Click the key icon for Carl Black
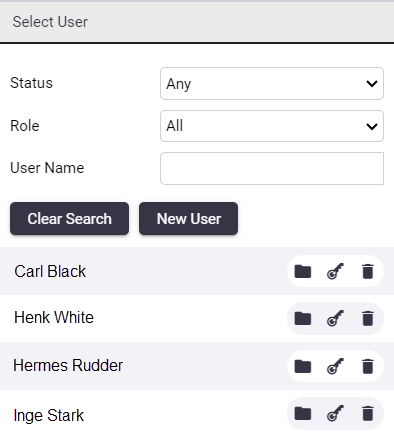 tap(335, 271)
